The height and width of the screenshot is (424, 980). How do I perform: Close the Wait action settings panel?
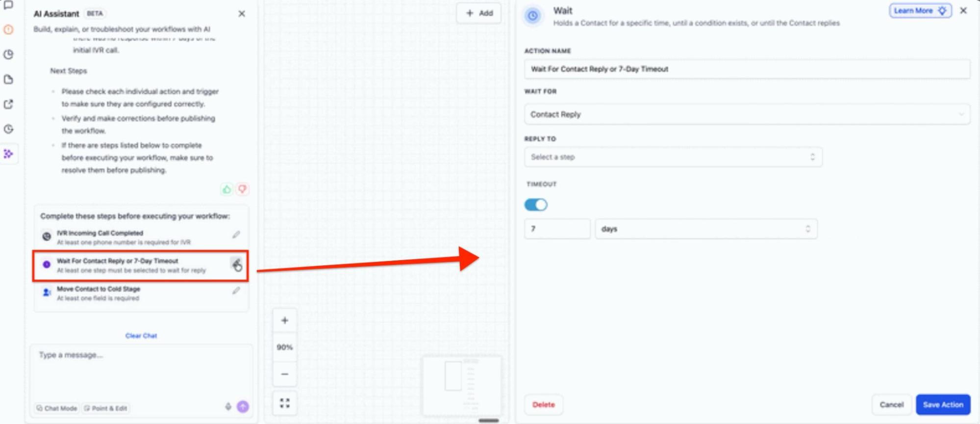(963, 11)
